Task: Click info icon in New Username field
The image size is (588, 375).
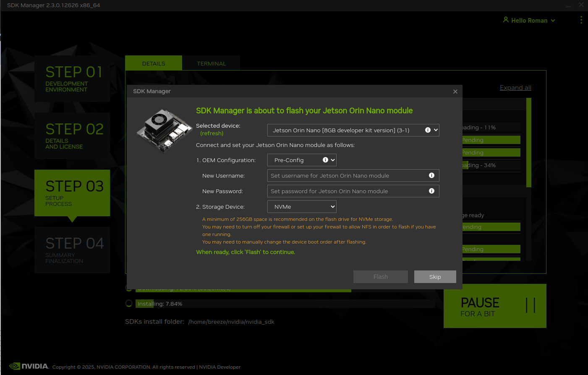Action: pyautogui.click(x=431, y=176)
